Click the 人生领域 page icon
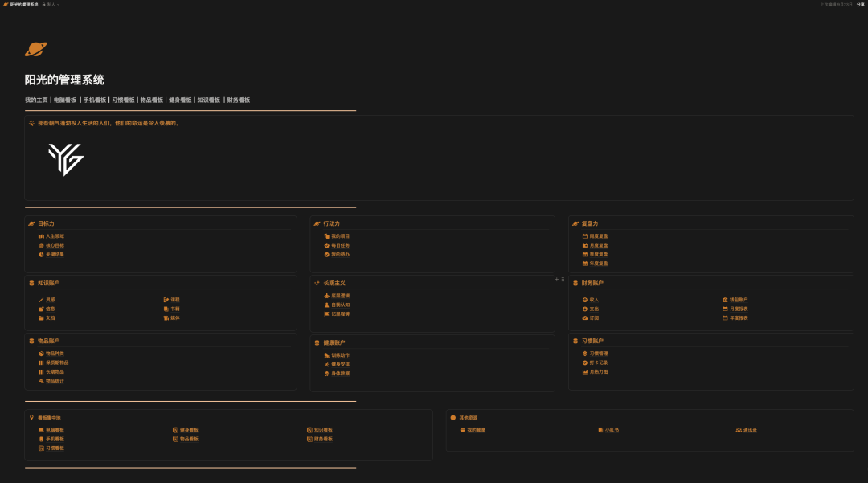868x483 pixels. [x=41, y=236]
